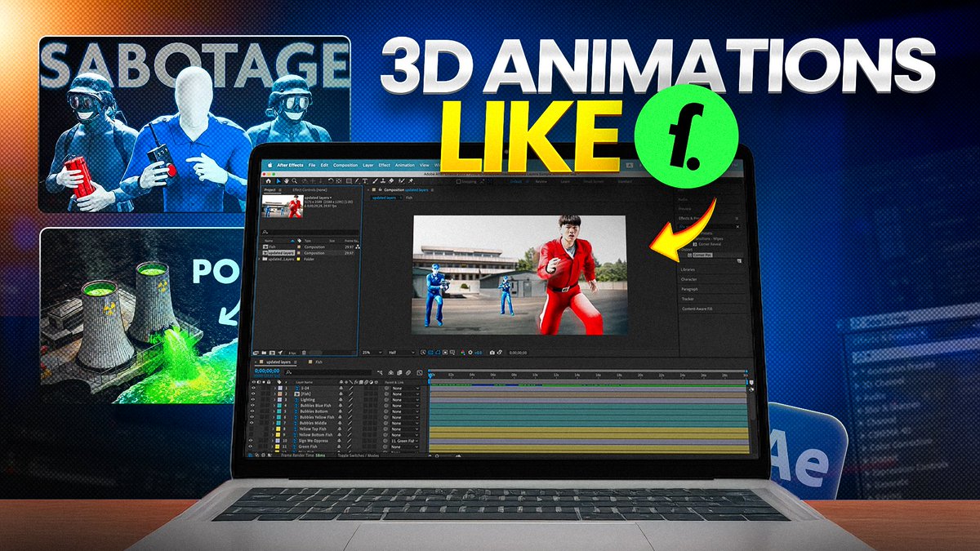
Task: Click the Bubbles Bottom layer's teal label swatch
Action: (278, 411)
